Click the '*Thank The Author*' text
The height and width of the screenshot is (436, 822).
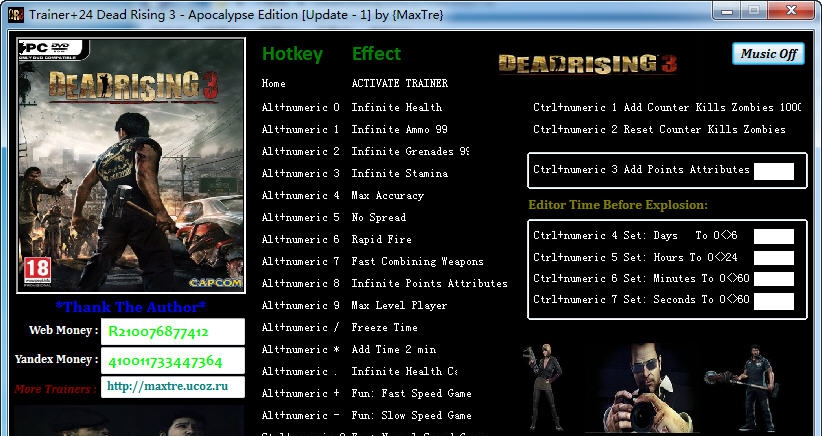131,307
